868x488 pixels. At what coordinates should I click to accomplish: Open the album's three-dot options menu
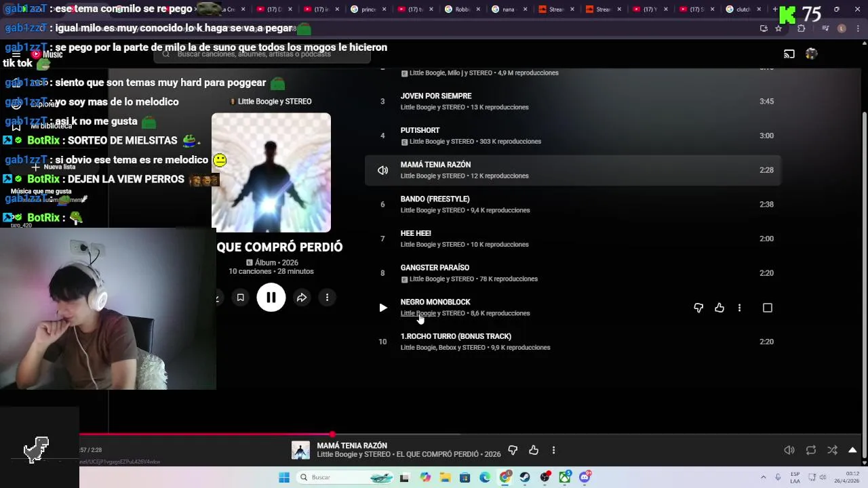click(327, 298)
